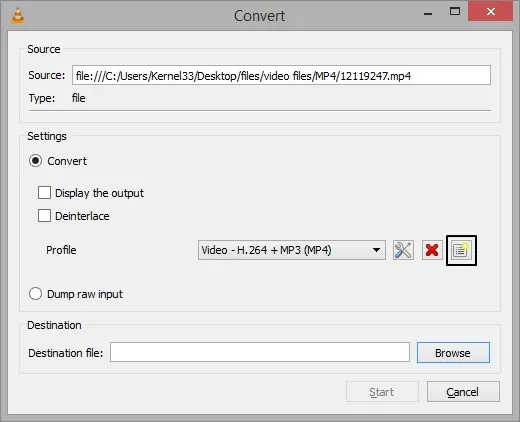
Task: Select the Dump raw input option
Action: pos(35,294)
